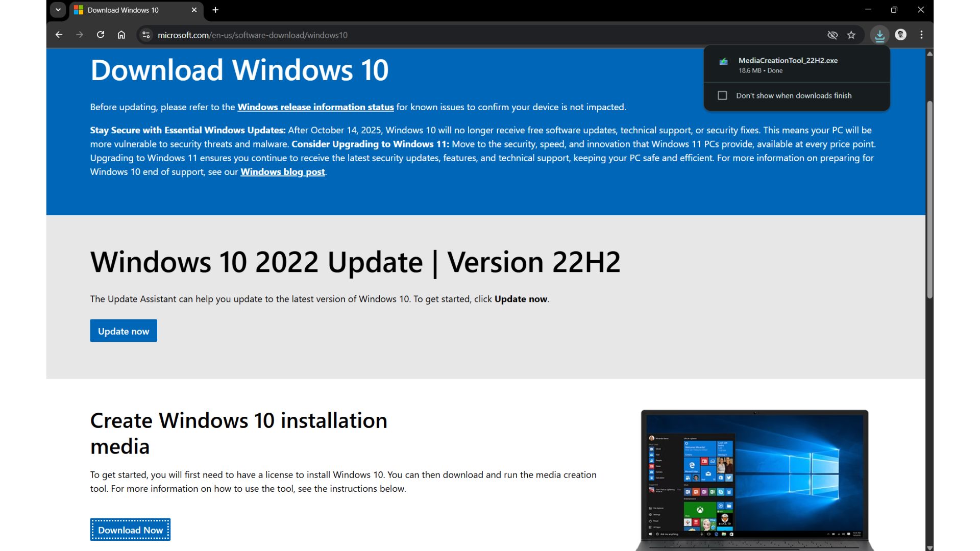The width and height of the screenshot is (980, 551).
Task: Click the 18.6 MB • Done status text
Action: tap(760, 70)
